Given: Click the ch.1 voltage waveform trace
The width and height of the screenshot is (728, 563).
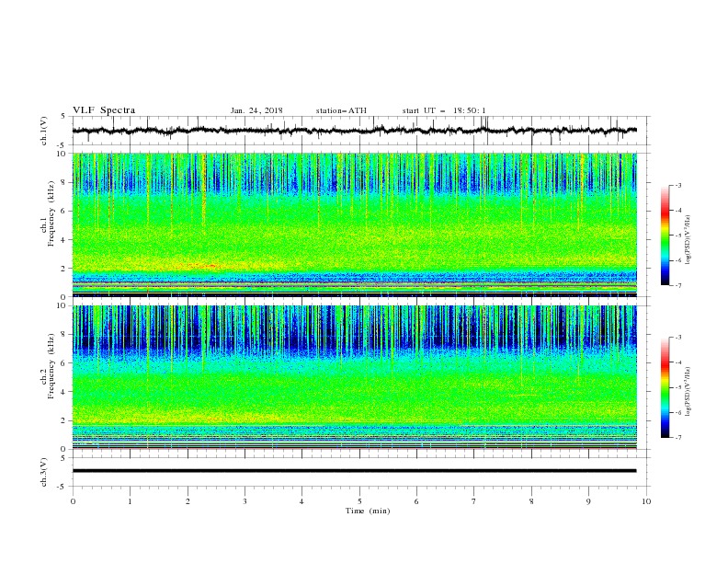Looking at the screenshot, I should (x=354, y=131).
